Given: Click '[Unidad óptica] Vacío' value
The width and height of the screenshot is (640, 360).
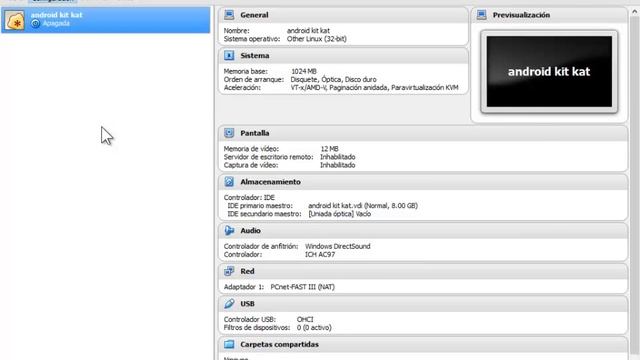Looking at the screenshot, I should tap(340, 214).
